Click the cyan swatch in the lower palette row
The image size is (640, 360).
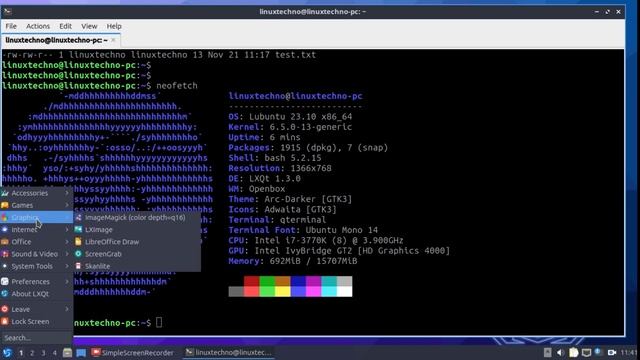pyautogui.click(x=329, y=291)
